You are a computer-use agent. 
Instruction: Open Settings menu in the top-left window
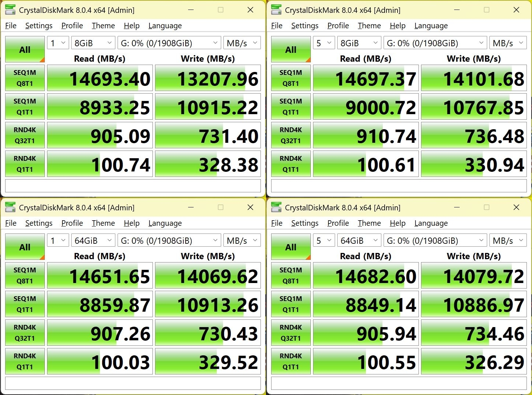click(39, 26)
